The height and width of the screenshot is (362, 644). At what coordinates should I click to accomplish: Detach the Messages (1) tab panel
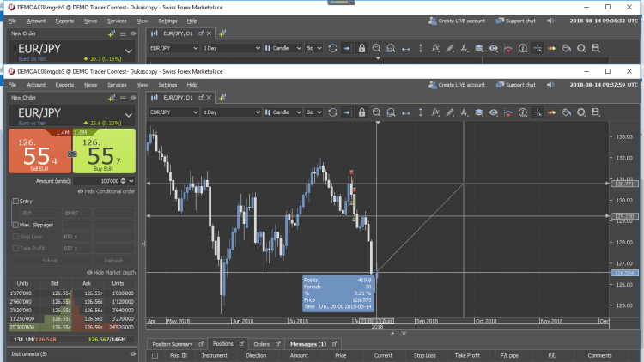tap(335, 344)
